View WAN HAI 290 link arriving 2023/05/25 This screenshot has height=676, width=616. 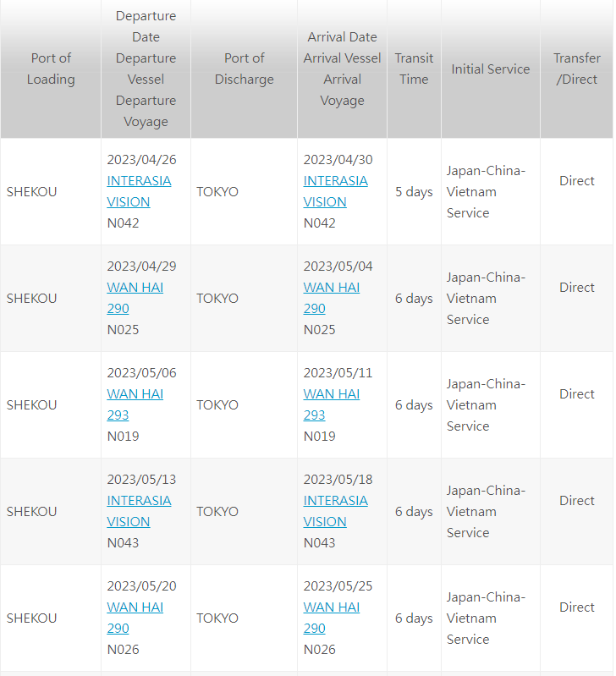point(331,618)
